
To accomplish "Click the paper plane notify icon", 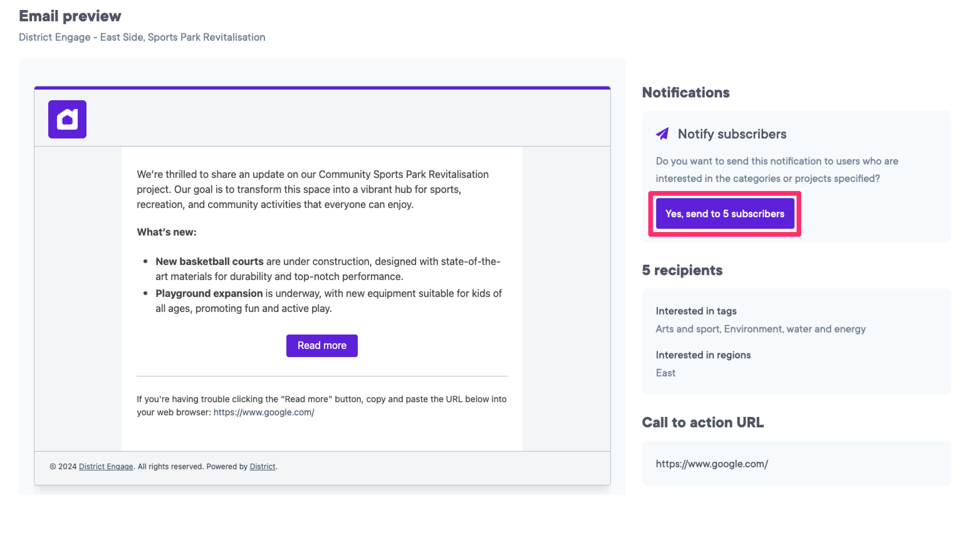I will tap(662, 134).
